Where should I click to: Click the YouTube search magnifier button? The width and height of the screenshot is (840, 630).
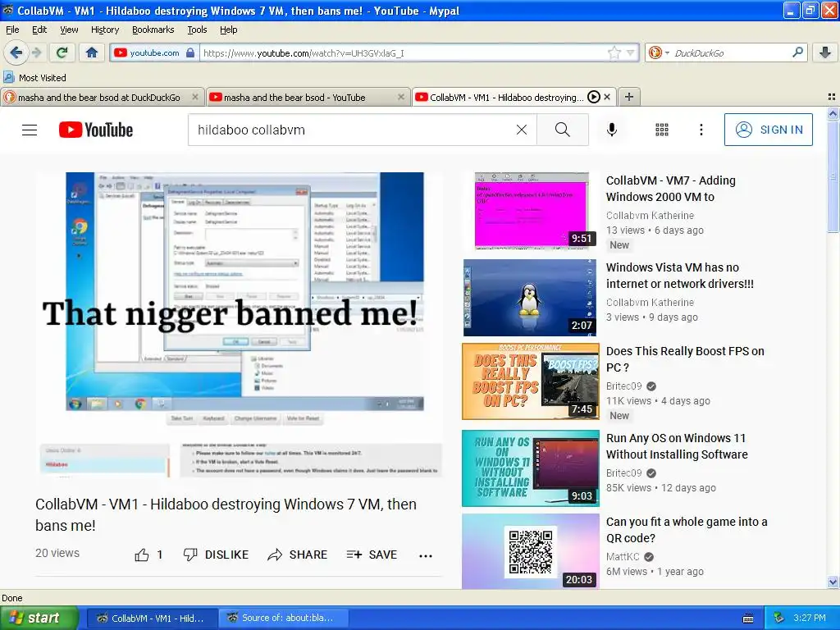(563, 130)
